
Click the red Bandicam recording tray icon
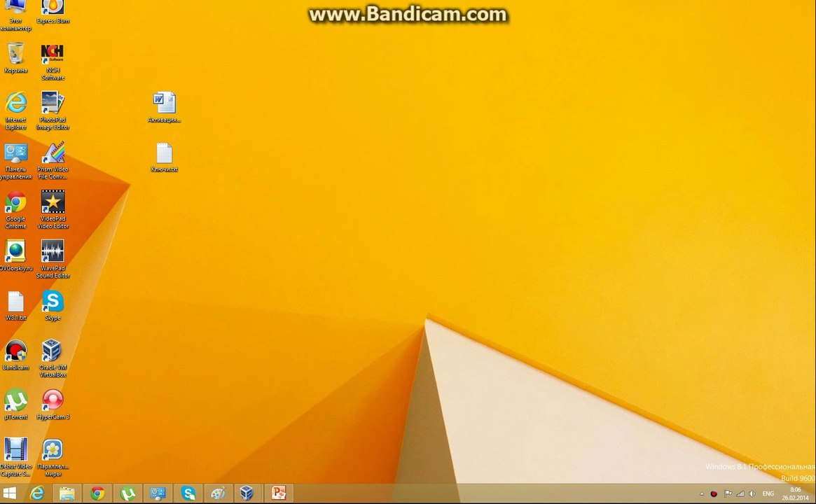click(x=714, y=493)
